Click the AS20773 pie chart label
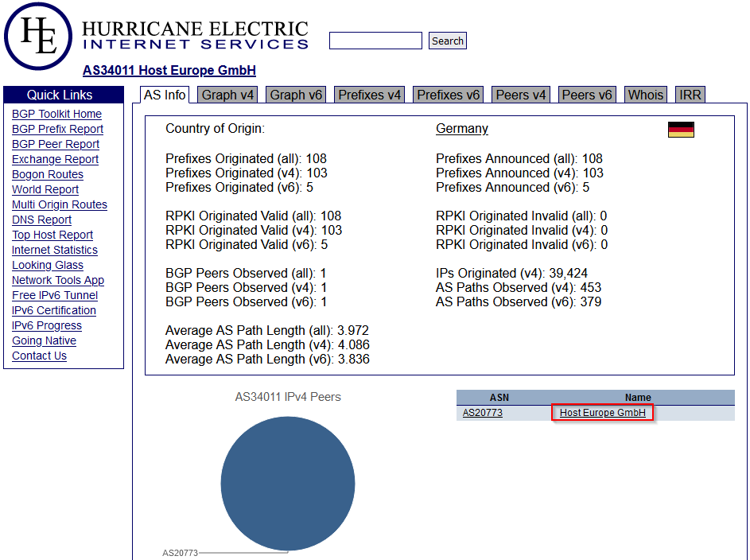The width and height of the screenshot is (750, 560). click(180, 553)
